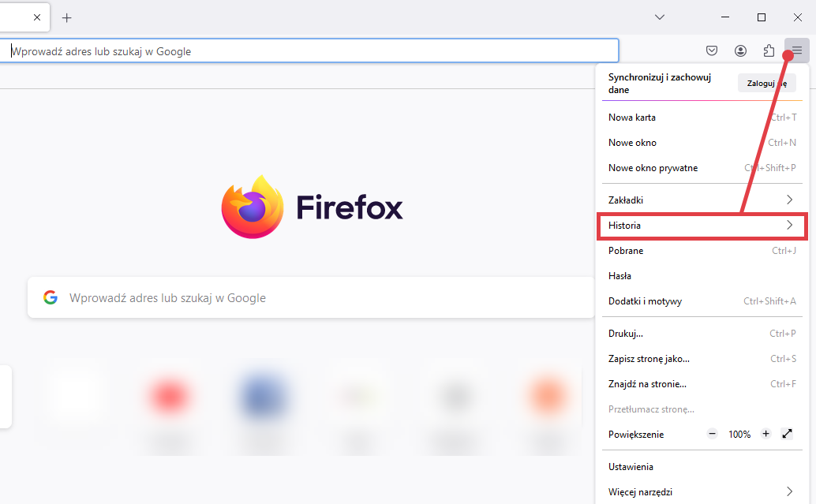Maximize the Firefox window
This screenshot has height=504, width=816.
[x=762, y=17]
